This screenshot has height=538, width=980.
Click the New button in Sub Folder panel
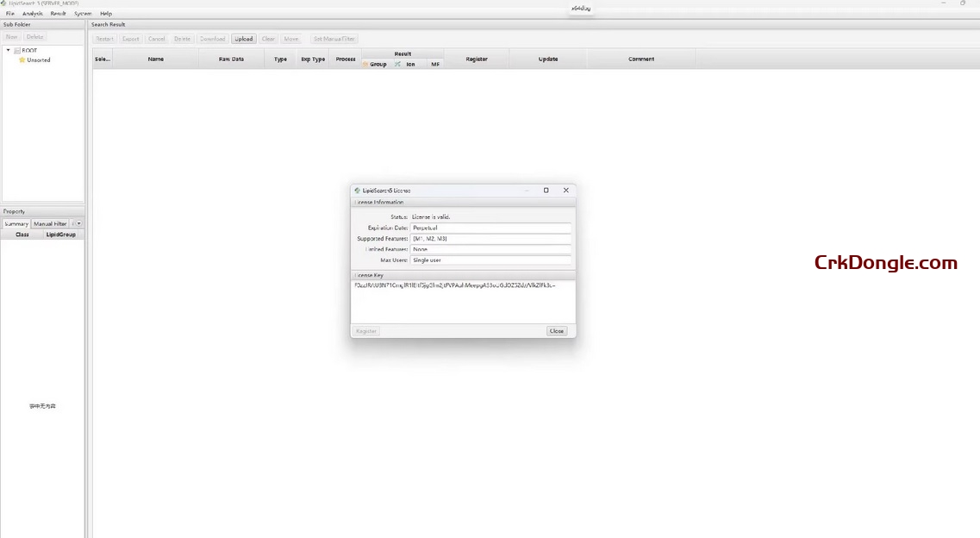click(11, 36)
